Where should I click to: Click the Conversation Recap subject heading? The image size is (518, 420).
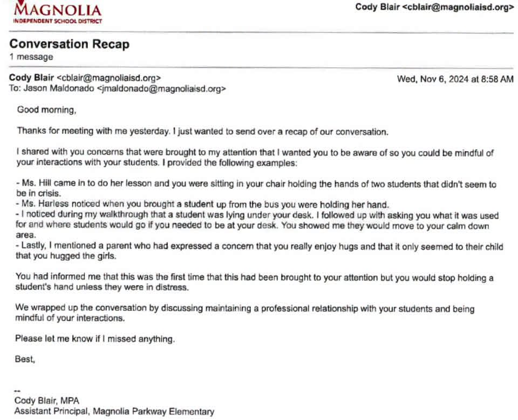[x=70, y=44]
